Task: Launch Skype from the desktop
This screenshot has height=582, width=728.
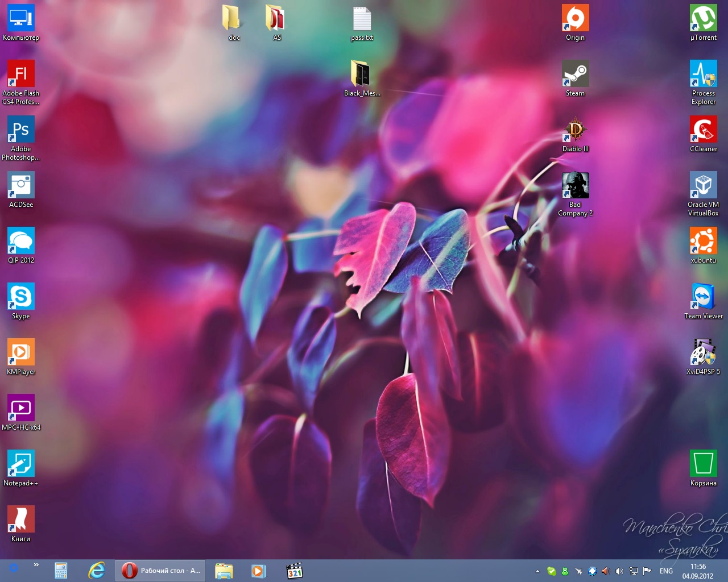Action: click(21, 301)
